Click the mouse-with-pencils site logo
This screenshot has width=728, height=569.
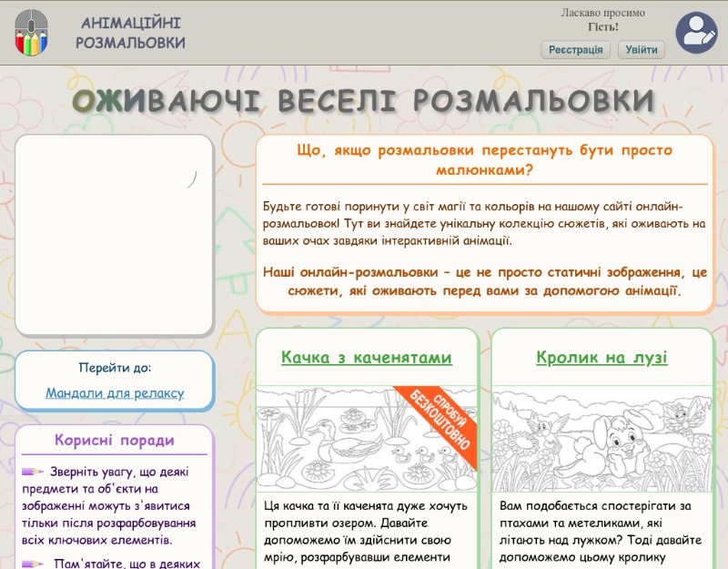(31, 33)
